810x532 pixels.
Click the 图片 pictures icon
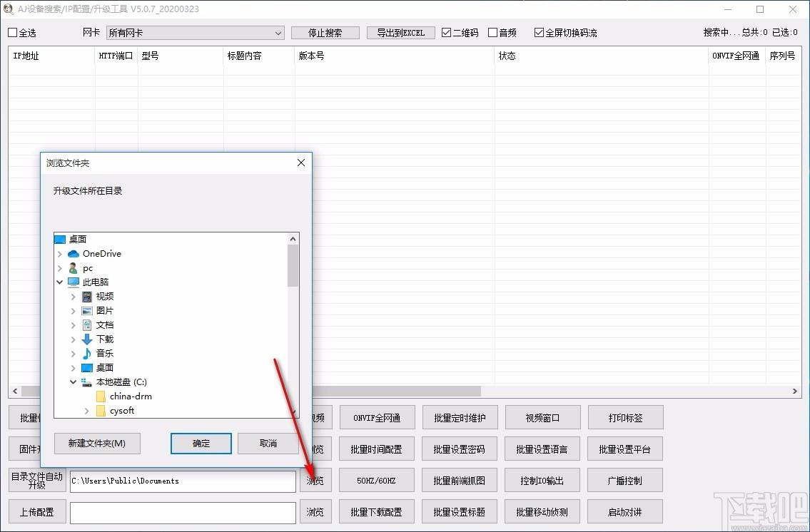(x=87, y=311)
